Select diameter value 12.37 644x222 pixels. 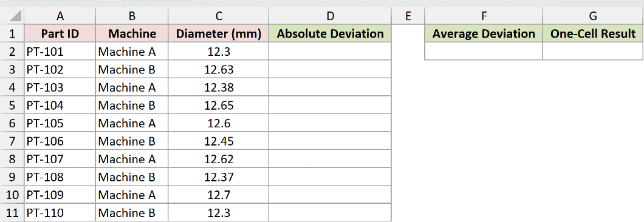pos(219,177)
